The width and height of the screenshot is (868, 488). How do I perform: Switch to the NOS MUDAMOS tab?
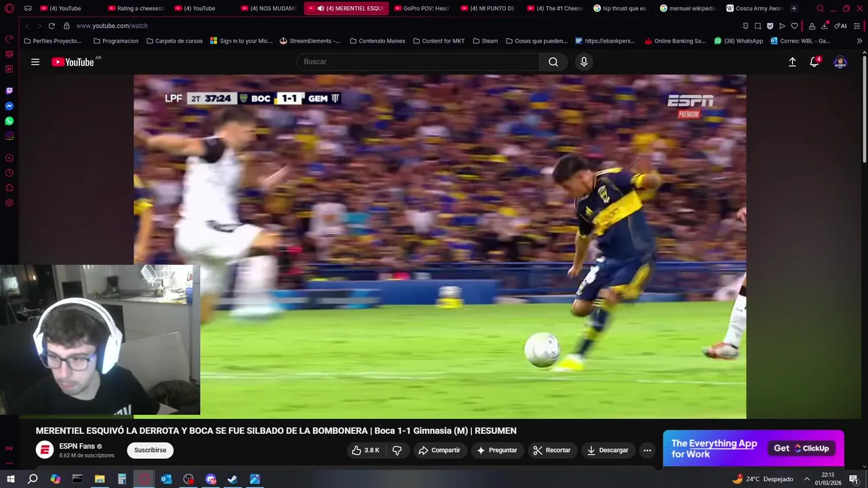[269, 8]
